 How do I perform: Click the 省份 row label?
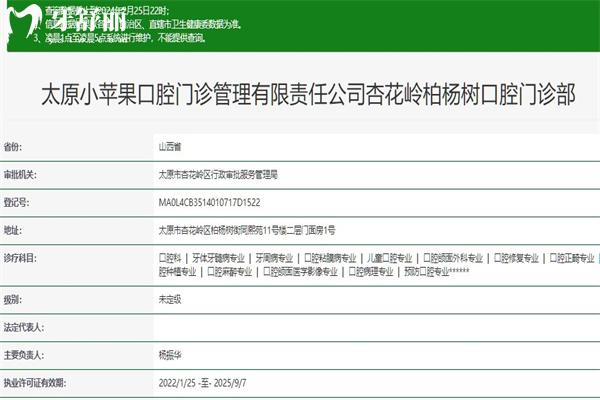pyautogui.click(x=13, y=147)
